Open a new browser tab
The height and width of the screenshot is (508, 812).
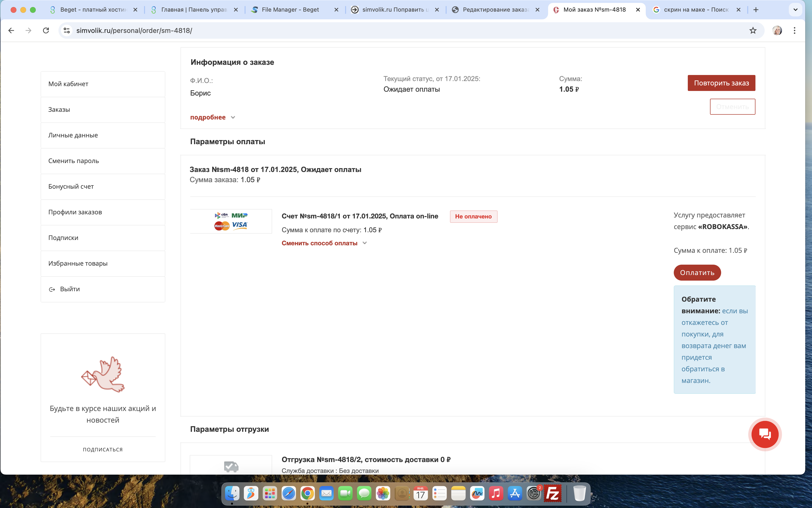pos(756,10)
